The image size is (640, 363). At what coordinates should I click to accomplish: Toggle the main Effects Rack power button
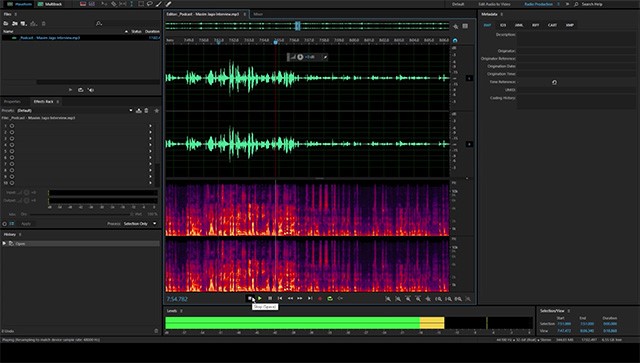click(4, 224)
